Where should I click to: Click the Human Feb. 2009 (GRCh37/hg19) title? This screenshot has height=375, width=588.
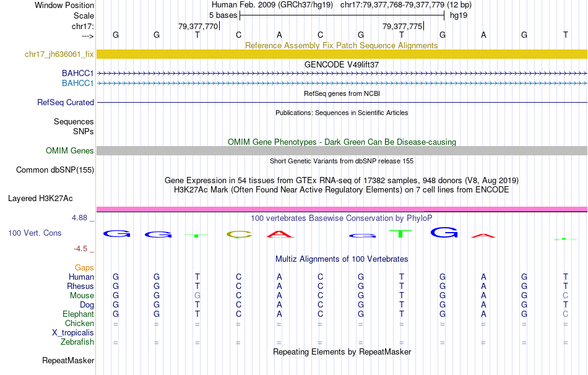coord(272,5)
